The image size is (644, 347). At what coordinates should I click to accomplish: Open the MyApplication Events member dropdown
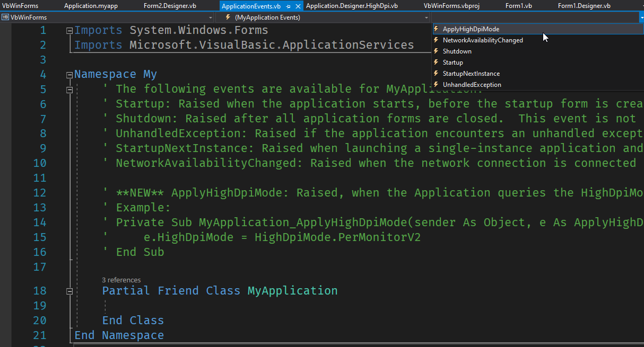[427, 17]
